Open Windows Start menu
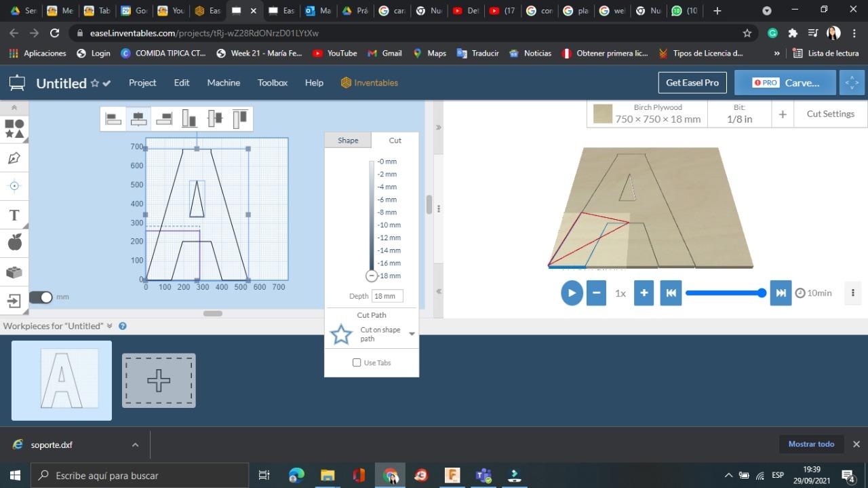The width and height of the screenshot is (868, 488). click(15, 475)
